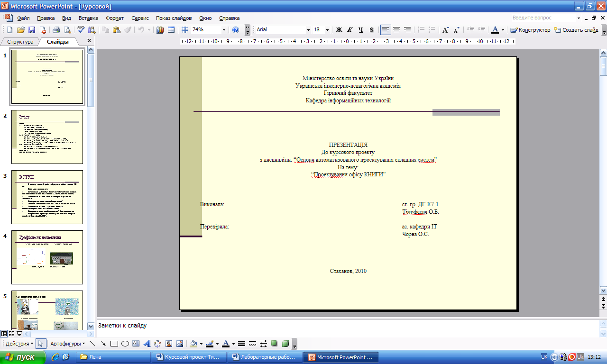Switch to slide sorter view

[11, 334]
